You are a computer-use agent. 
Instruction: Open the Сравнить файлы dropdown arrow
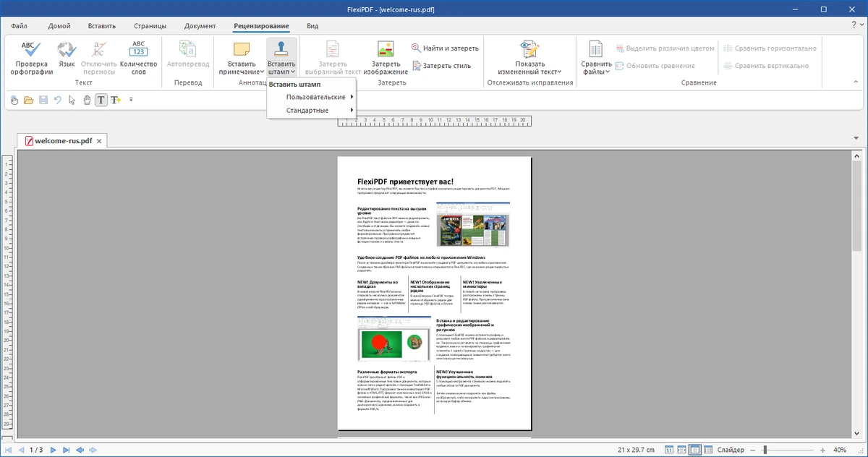(x=608, y=72)
